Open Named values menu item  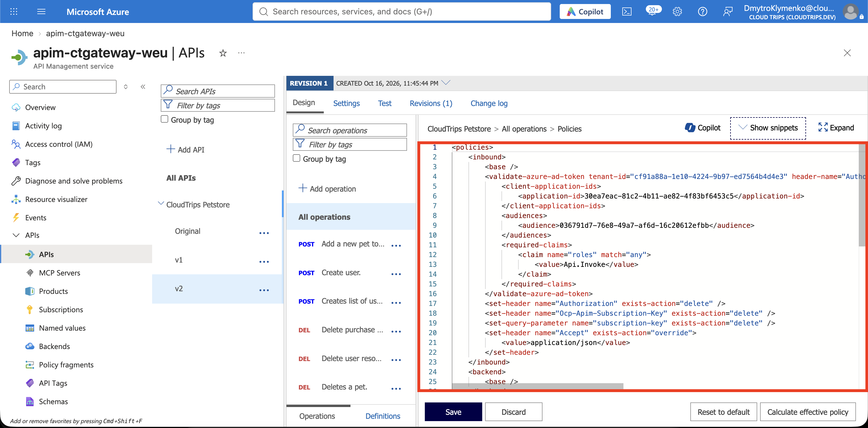click(62, 328)
